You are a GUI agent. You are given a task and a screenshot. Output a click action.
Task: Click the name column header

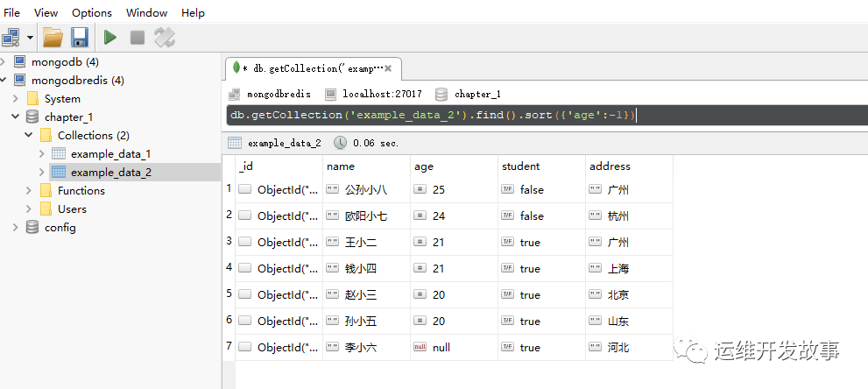pyautogui.click(x=366, y=166)
